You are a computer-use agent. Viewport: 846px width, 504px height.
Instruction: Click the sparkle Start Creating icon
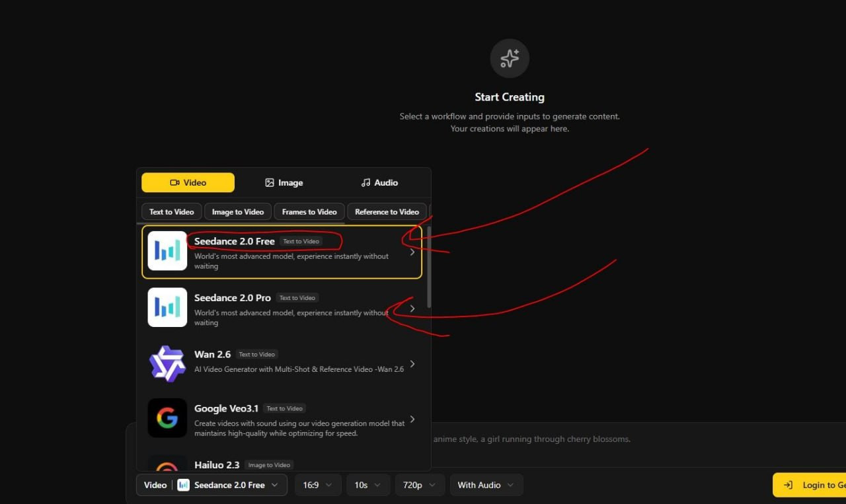point(510,58)
